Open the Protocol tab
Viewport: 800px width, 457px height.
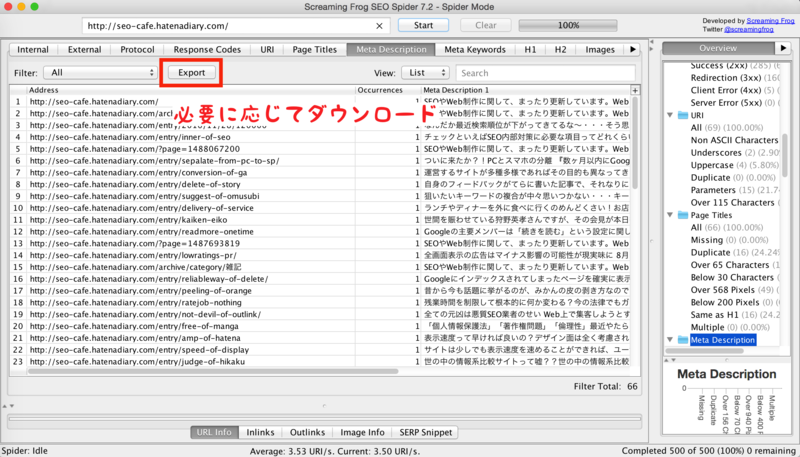coord(137,49)
